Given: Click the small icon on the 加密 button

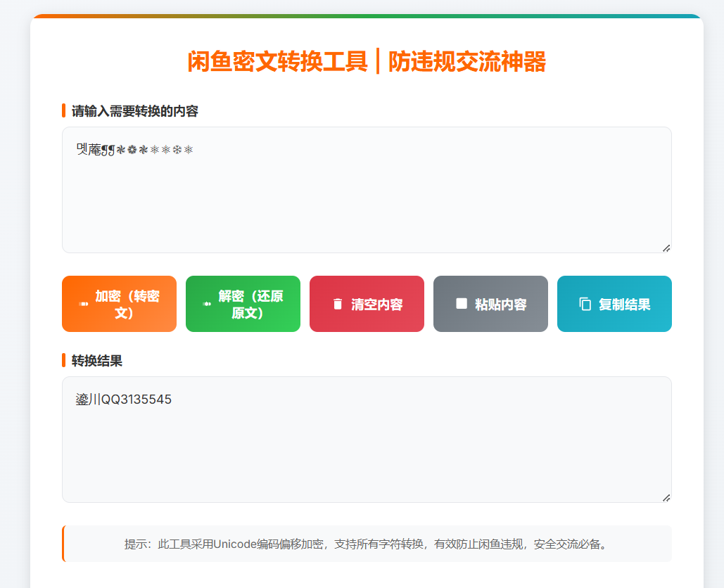Looking at the screenshot, I should [x=84, y=305].
